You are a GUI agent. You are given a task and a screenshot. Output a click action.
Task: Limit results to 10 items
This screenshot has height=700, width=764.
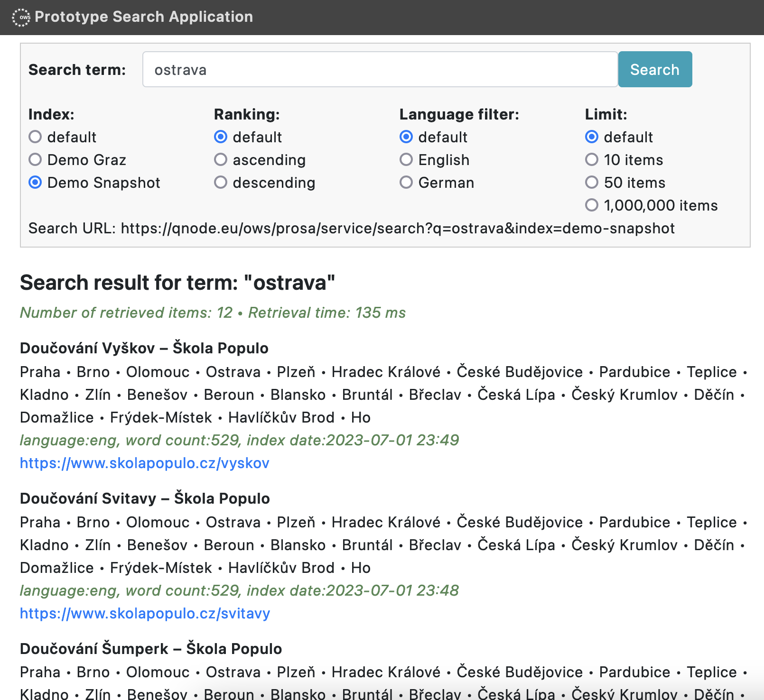pos(592,160)
